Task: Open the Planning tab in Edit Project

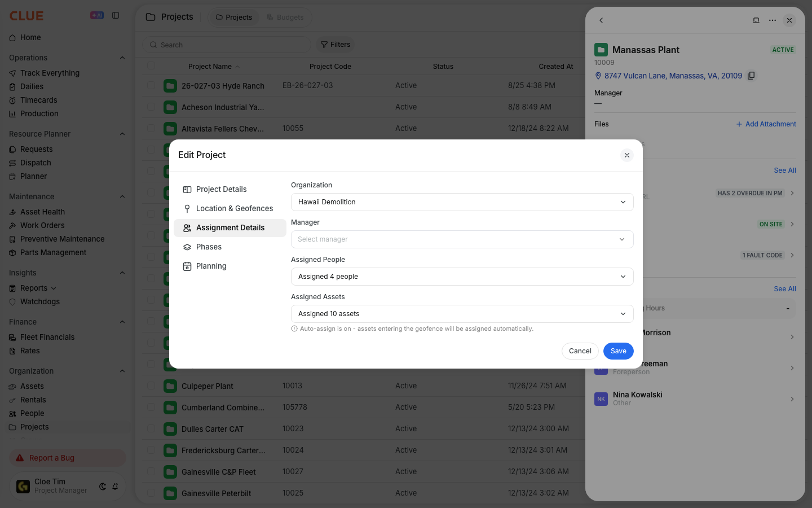Action: click(230, 266)
